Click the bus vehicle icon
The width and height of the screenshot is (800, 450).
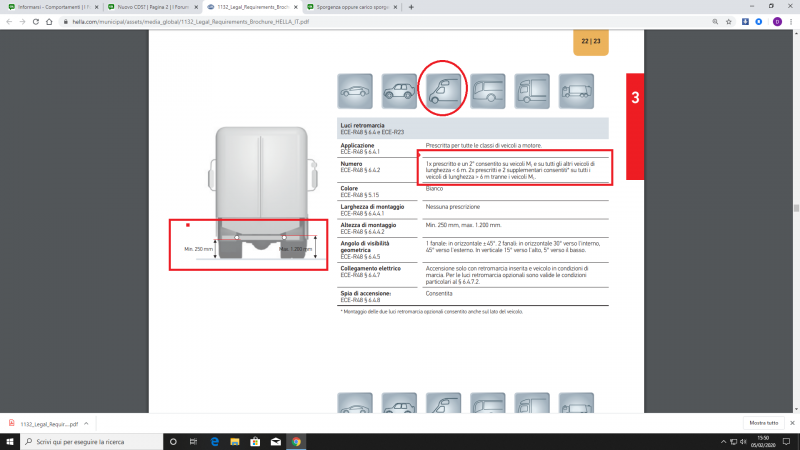pyautogui.click(x=487, y=91)
